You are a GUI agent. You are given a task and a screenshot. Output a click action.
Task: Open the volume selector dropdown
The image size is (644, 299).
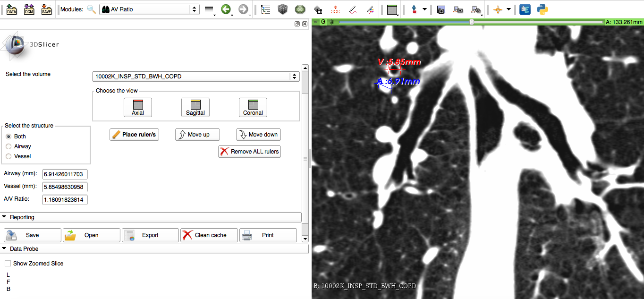(x=195, y=77)
